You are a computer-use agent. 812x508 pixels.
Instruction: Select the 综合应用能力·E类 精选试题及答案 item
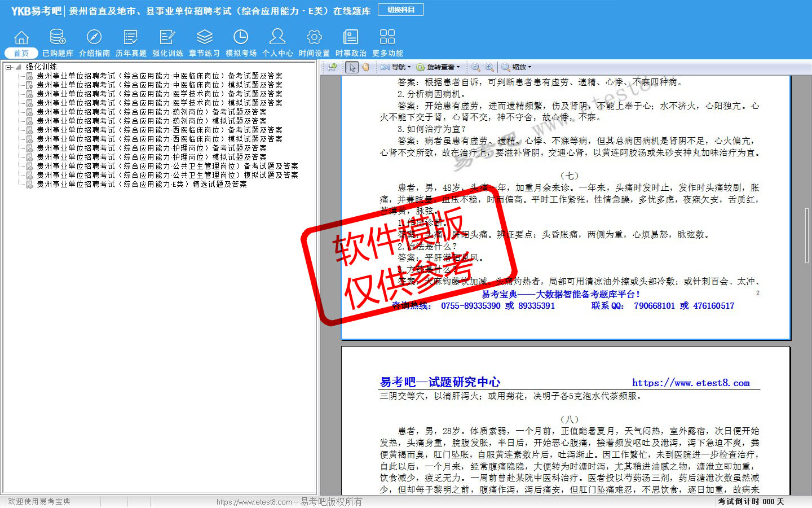tap(141, 185)
